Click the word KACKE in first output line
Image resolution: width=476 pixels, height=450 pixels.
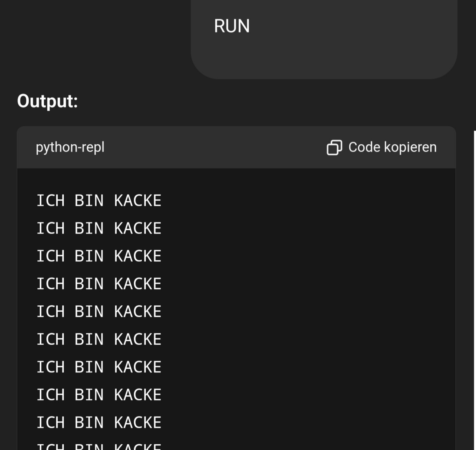(138, 200)
